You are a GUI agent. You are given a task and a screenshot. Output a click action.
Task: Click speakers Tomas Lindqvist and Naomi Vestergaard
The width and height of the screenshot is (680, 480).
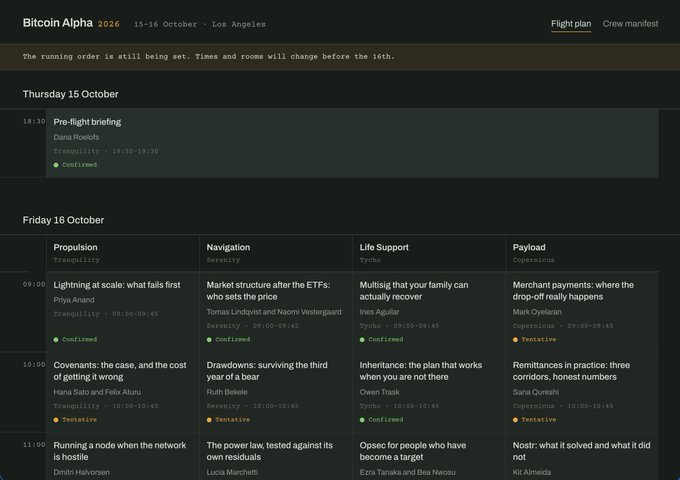[x=274, y=312]
